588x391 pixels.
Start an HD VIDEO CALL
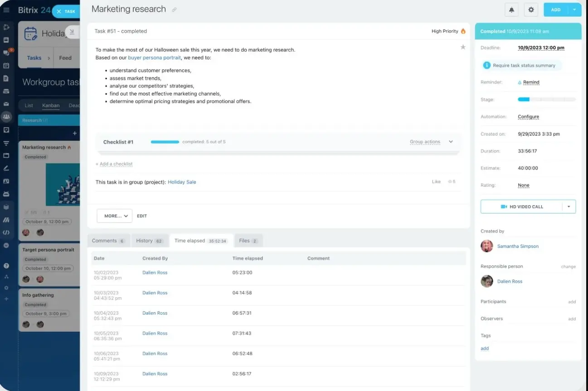point(521,207)
